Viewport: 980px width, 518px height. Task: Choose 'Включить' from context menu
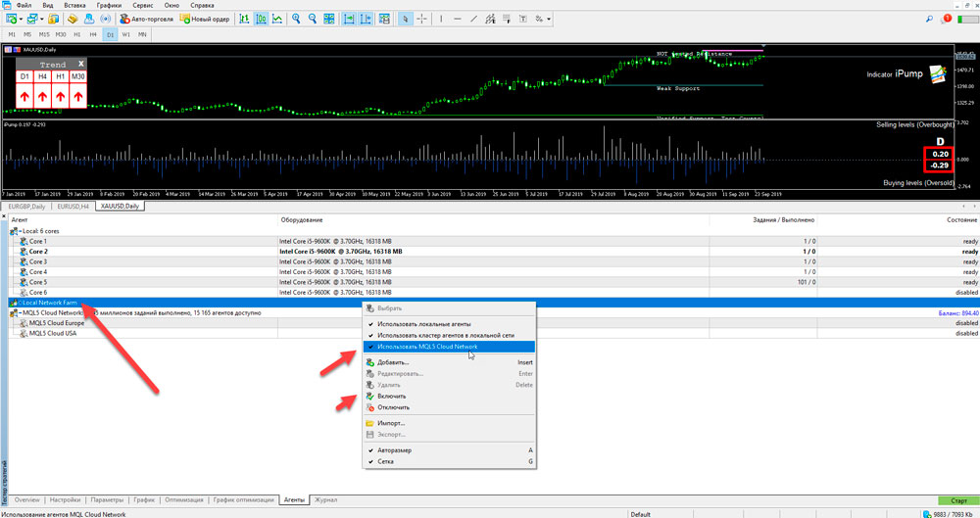pyautogui.click(x=449, y=397)
